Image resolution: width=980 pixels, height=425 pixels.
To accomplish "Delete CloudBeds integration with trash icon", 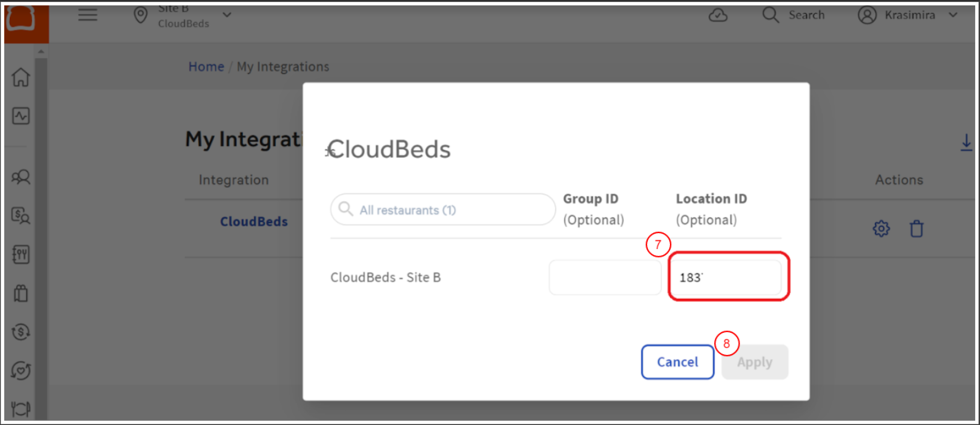I will [917, 229].
